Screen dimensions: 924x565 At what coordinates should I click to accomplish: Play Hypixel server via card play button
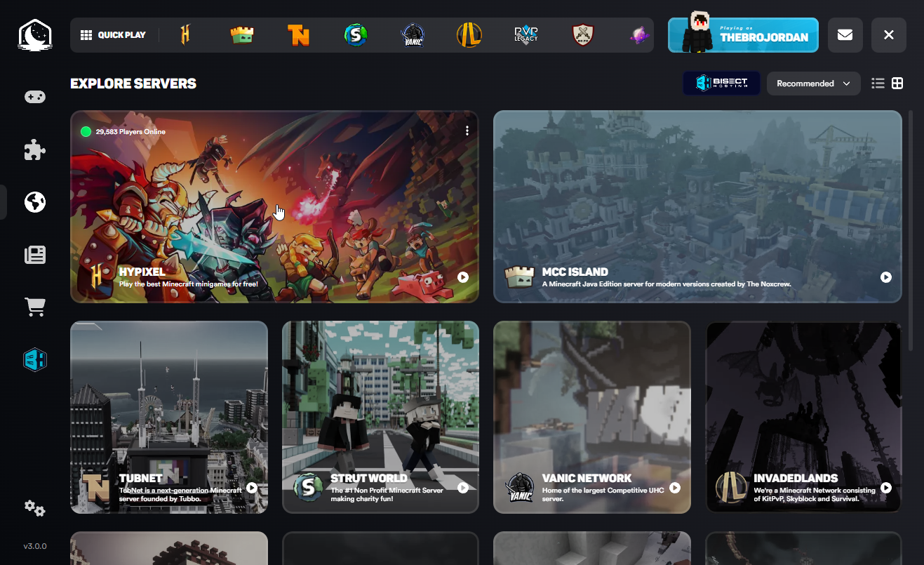(463, 277)
